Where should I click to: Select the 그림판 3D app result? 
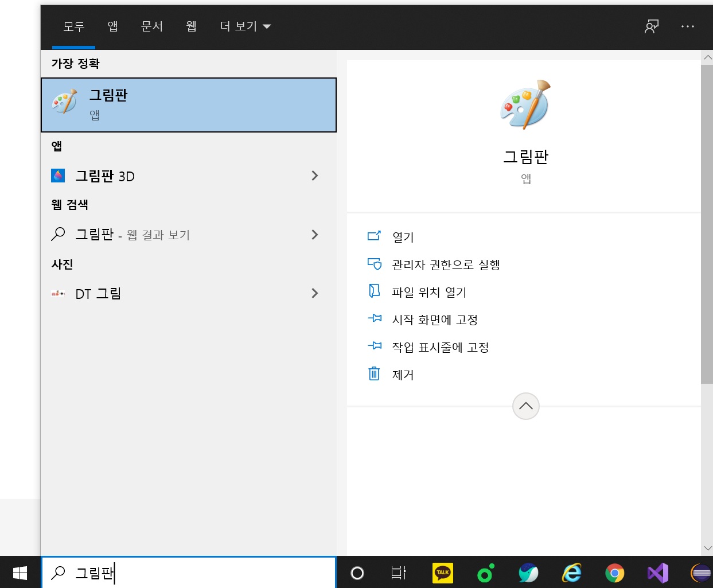point(189,176)
